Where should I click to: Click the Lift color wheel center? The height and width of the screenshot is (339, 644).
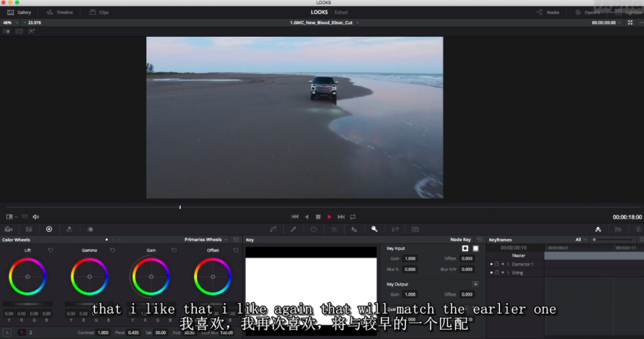(x=28, y=276)
